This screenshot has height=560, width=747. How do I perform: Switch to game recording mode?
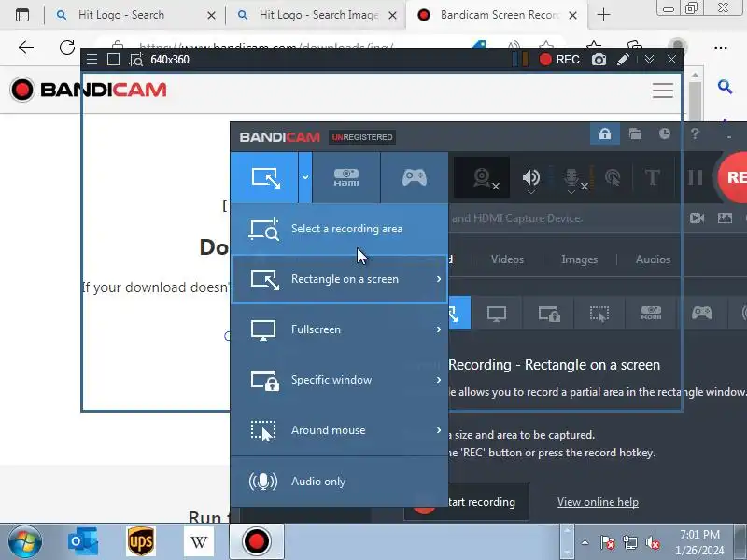click(x=415, y=177)
